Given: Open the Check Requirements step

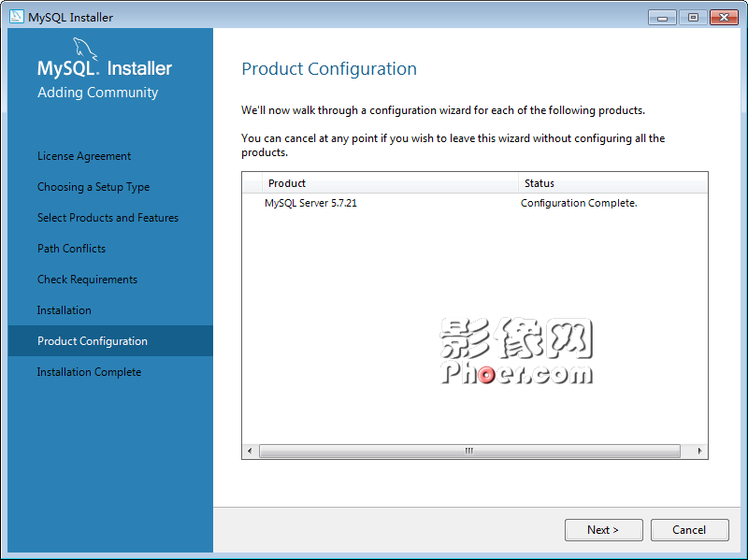Looking at the screenshot, I should [87, 280].
